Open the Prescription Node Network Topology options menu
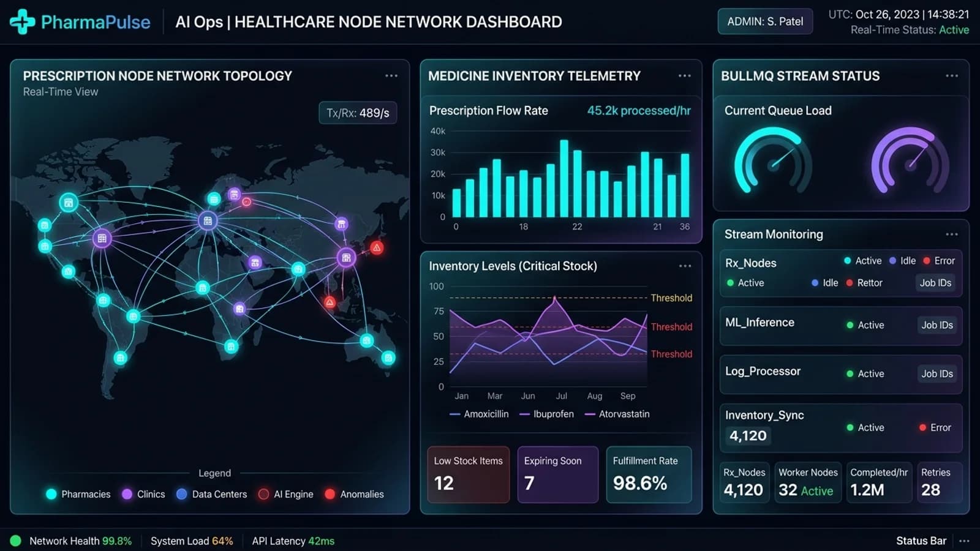This screenshot has height=551, width=980. click(x=391, y=76)
